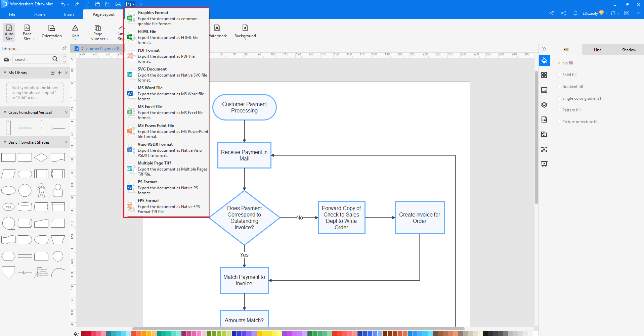Click the Print icon in title bar
644x336 pixels.
(118, 4)
